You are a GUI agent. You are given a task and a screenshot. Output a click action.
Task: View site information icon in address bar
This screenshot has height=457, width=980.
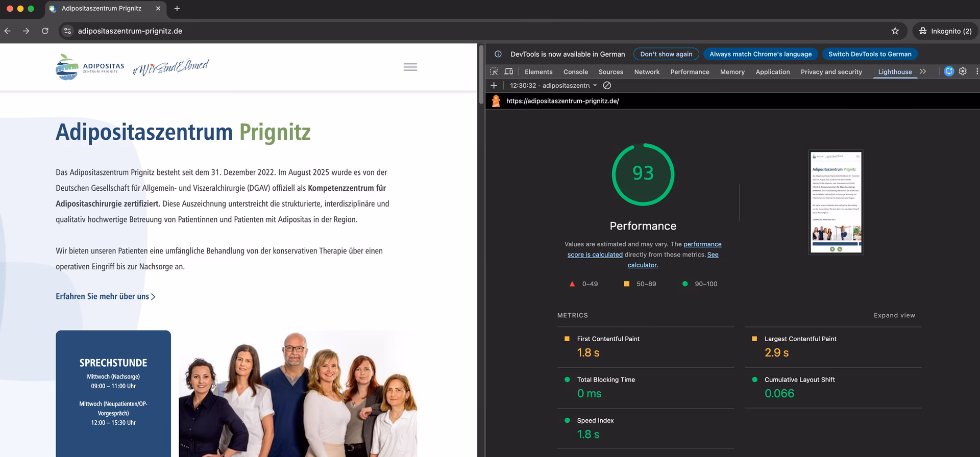(67, 31)
